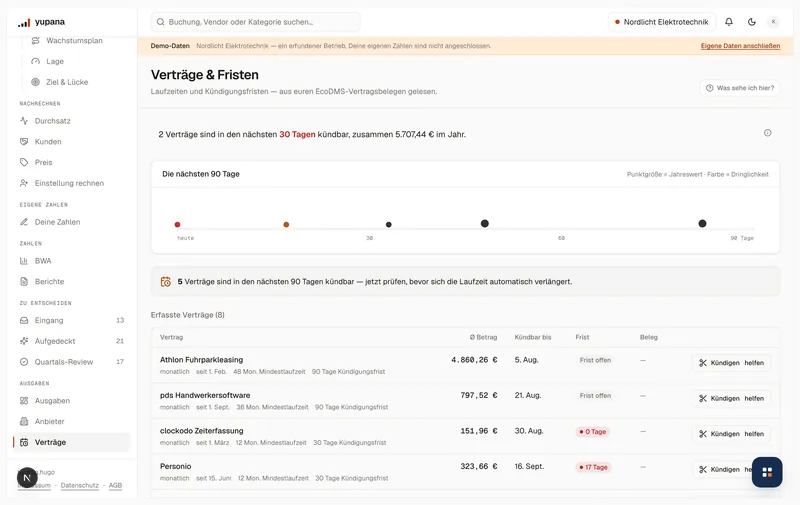Click the yupana logo
The image size is (800, 505).
(41, 22)
